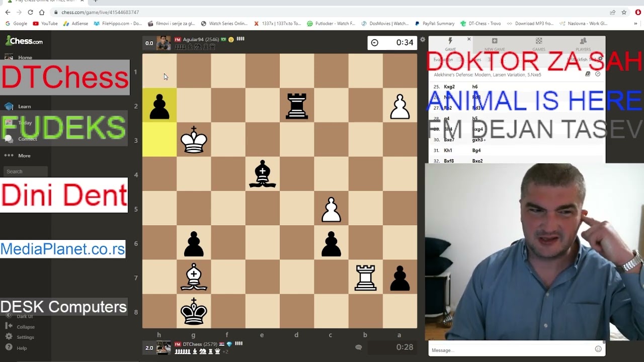The image size is (644, 362).
Task: Select the black king on g8
Action: pos(194,311)
